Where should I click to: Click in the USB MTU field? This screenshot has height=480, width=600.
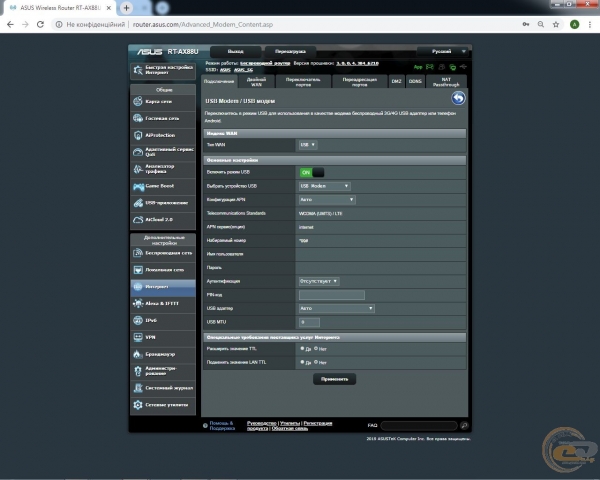click(309, 322)
